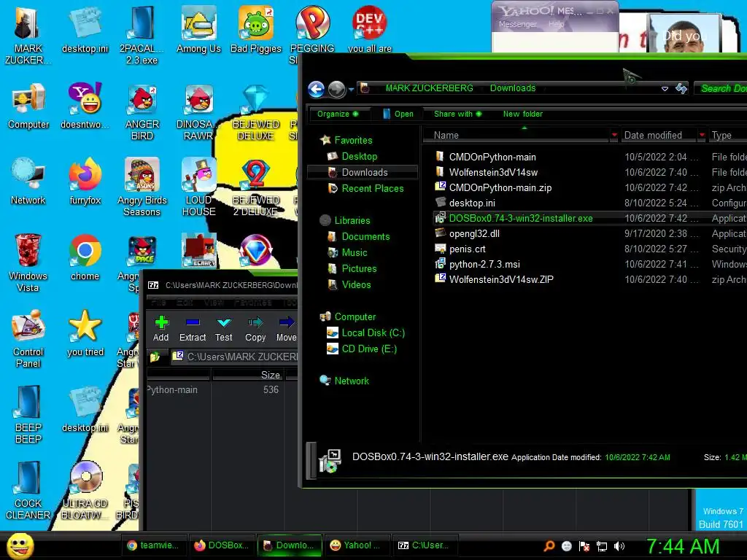The width and height of the screenshot is (747, 560).
Task: Open Help menu in Yahoo Messenger
Action: (x=556, y=24)
